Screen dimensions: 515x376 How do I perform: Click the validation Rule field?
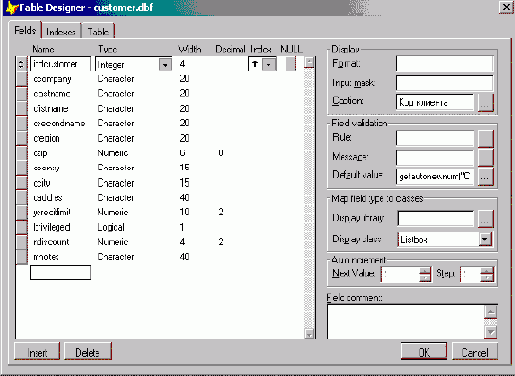(x=435, y=139)
